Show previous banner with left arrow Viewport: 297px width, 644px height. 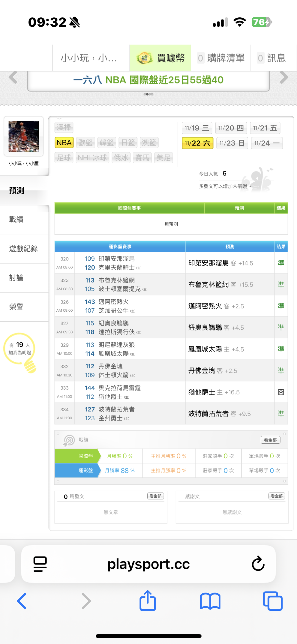(13, 78)
